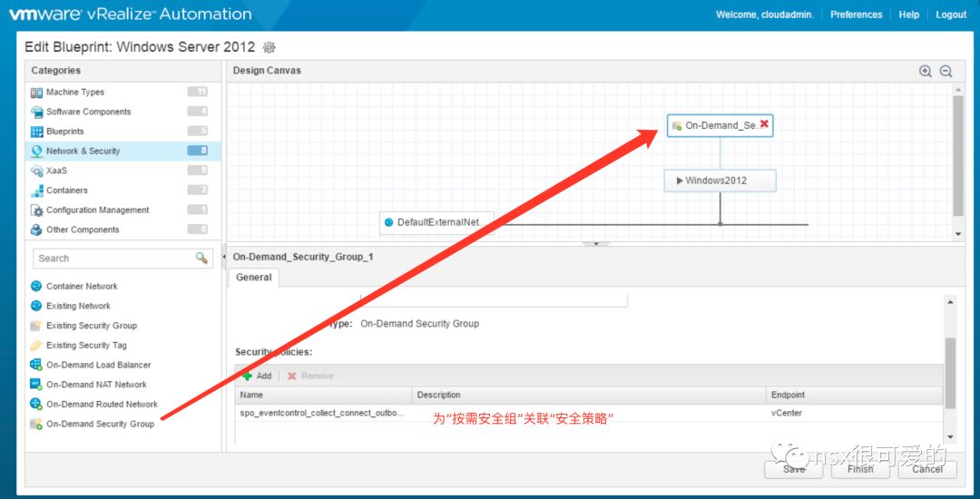The image size is (980, 499).
Task: Click the On-Demand Routed Network icon
Action: pyautogui.click(x=36, y=404)
